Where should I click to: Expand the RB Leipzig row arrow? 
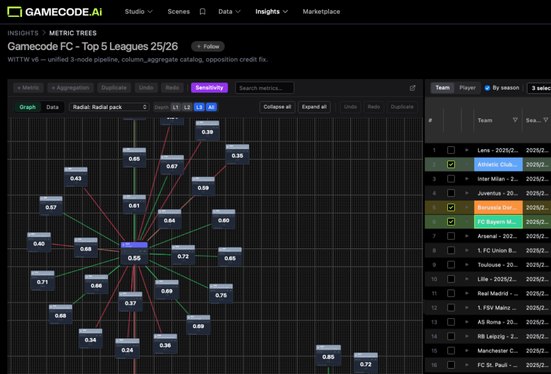pos(467,336)
